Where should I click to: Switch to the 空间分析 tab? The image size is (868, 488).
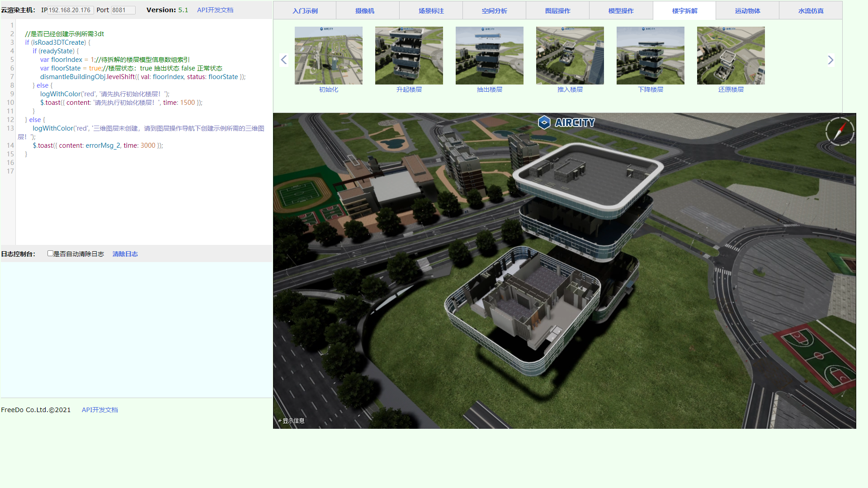494,10
